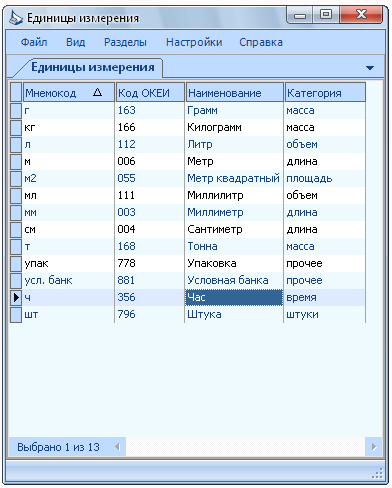392x488 pixels.
Task: Select the Сантиметр name cell
Action: pyautogui.click(x=234, y=229)
